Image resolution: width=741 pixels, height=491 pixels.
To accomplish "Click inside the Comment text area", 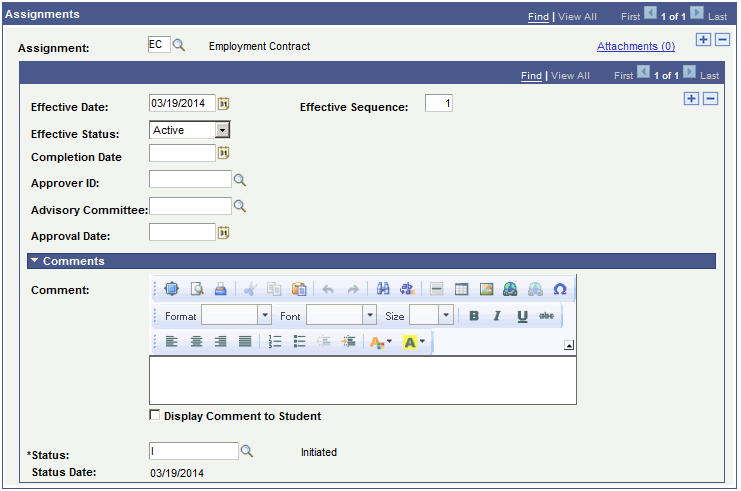I will point(362,380).
